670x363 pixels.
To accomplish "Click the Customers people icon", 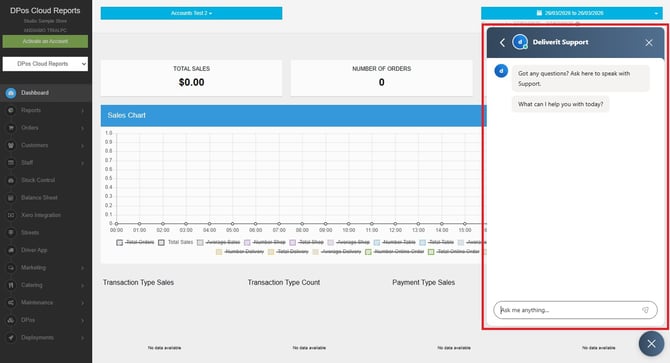I will (11, 145).
